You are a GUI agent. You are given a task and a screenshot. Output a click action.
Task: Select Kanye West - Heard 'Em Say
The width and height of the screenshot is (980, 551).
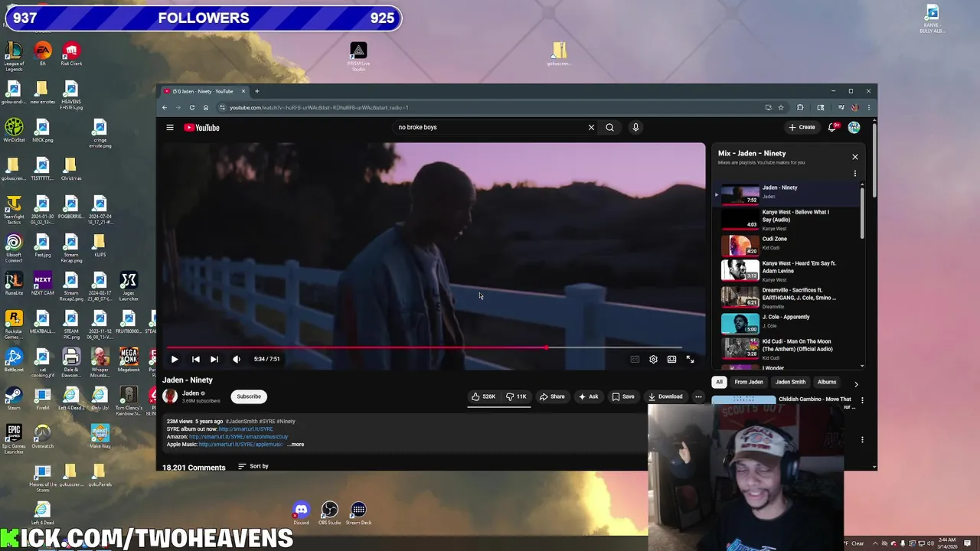click(x=789, y=271)
